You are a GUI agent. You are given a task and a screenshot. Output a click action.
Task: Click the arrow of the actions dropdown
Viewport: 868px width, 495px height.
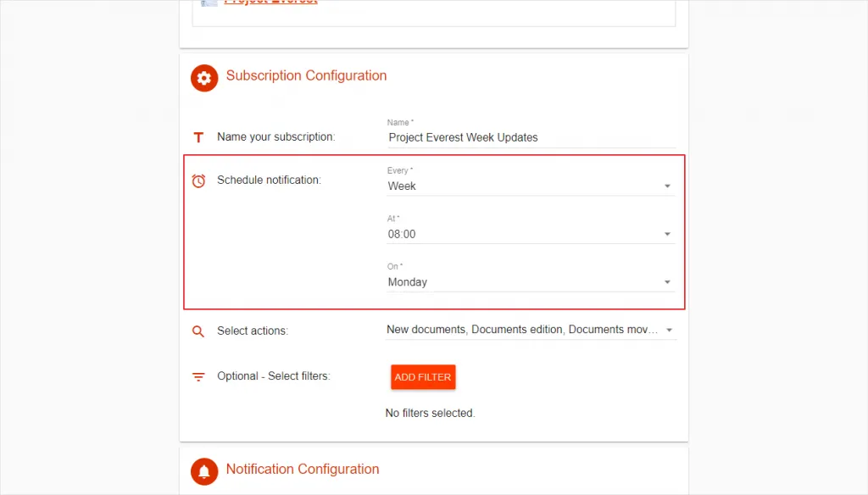670,331
